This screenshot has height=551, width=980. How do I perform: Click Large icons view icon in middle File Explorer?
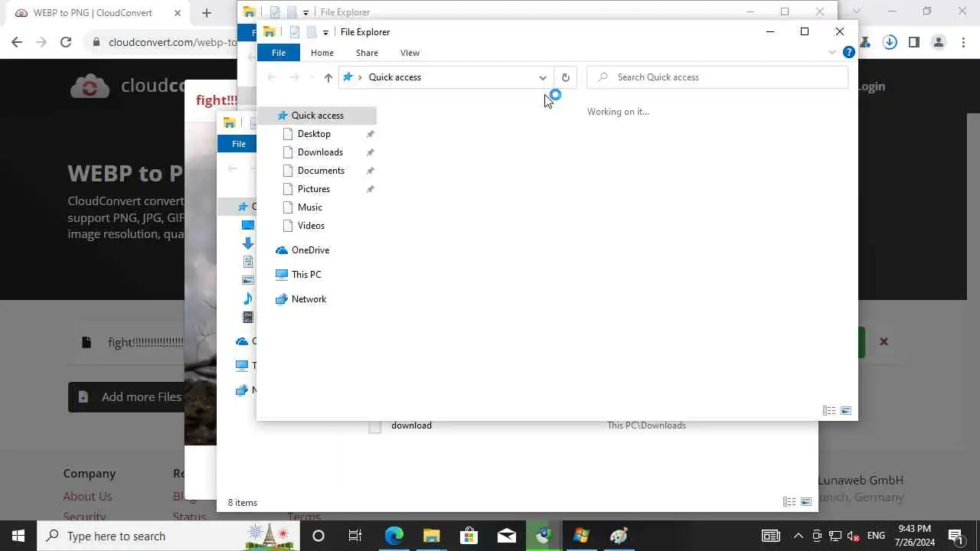(806, 502)
